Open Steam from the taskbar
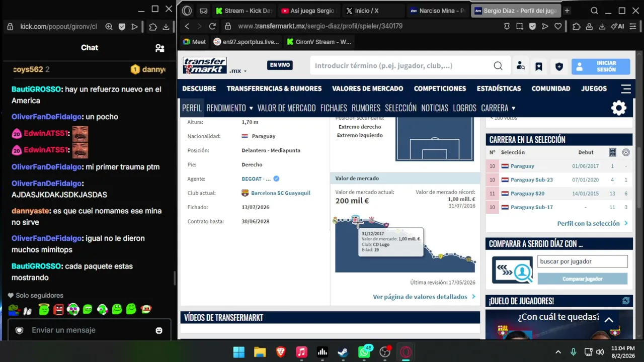 [343, 352]
